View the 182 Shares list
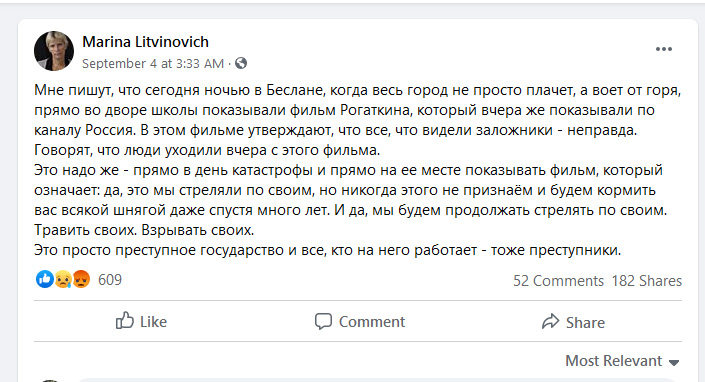Screen dimensions: 705x382 click(647, 281)
